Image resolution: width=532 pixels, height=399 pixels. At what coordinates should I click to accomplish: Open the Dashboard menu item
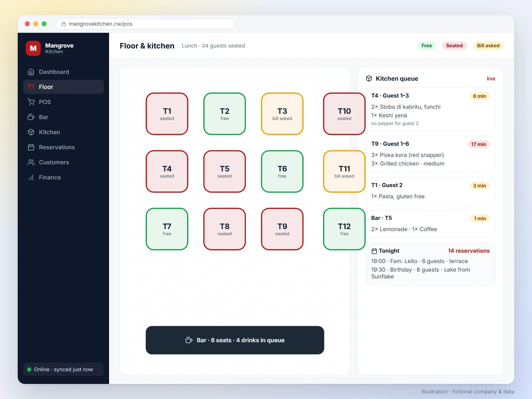63,72
